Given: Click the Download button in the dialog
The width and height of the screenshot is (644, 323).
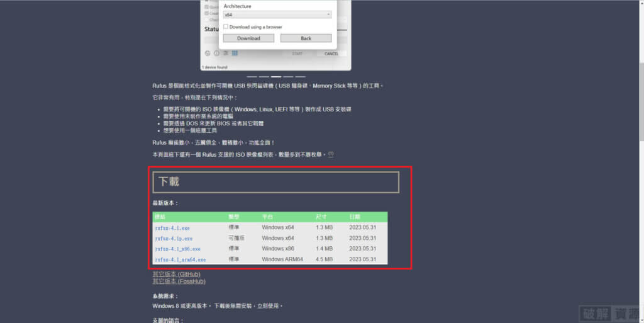Looking at the screenshot, I should point(248,38).
